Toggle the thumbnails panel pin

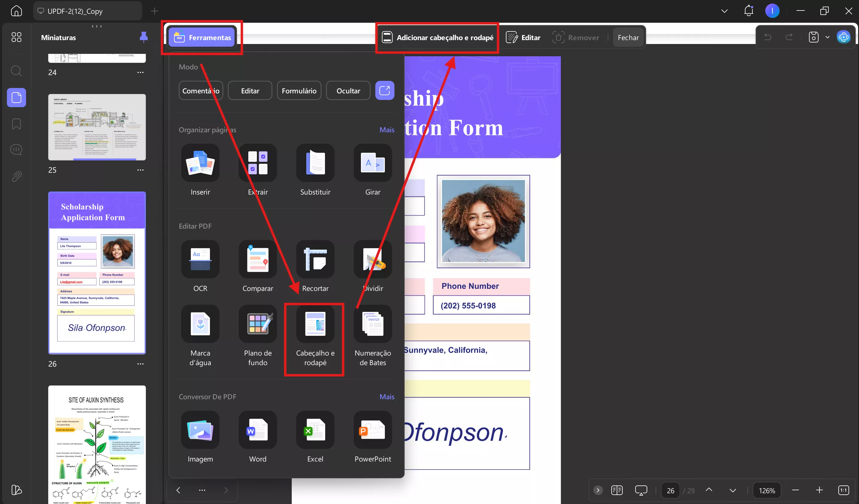(143, 37)
